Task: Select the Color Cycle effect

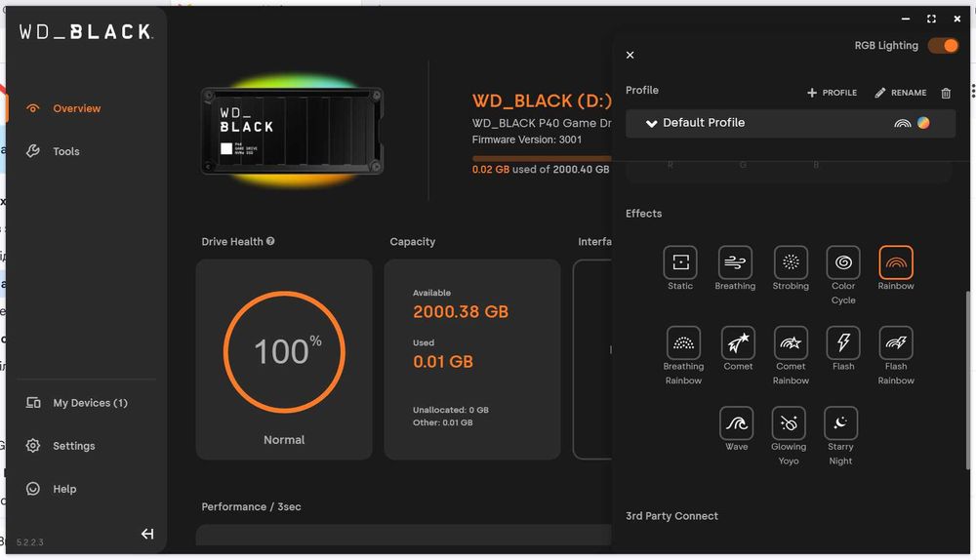Action: pyautogui.click(x=843, y=262)
